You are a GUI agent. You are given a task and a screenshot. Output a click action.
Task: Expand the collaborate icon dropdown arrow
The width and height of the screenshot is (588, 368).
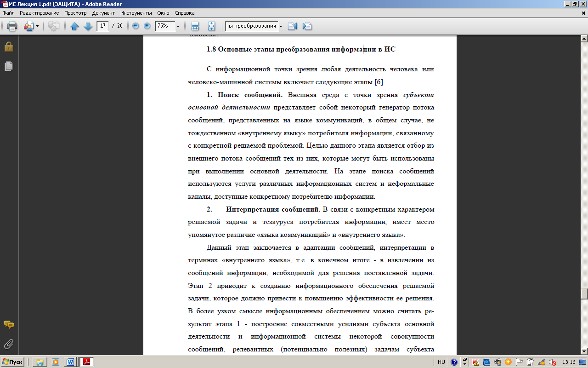coord(38,26)
